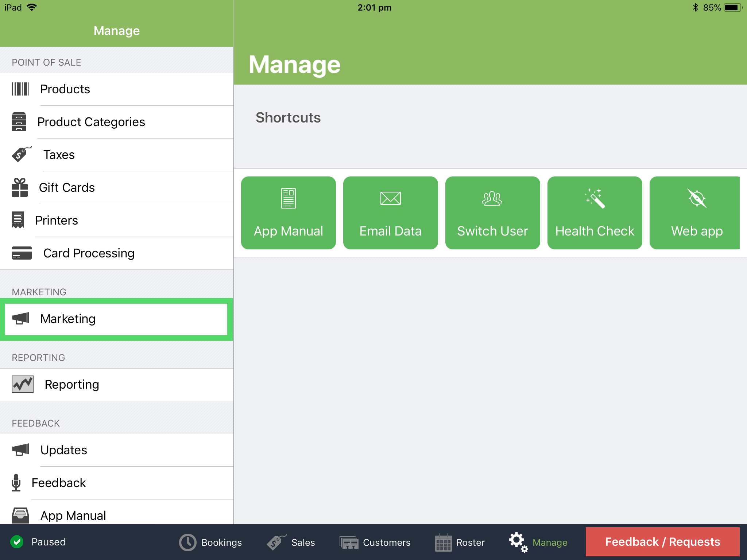The height and width of the screenshot is (560, 747).
Task: Click the Reporting chart icon
Action: pyautogui.click(x=23, y=384)
